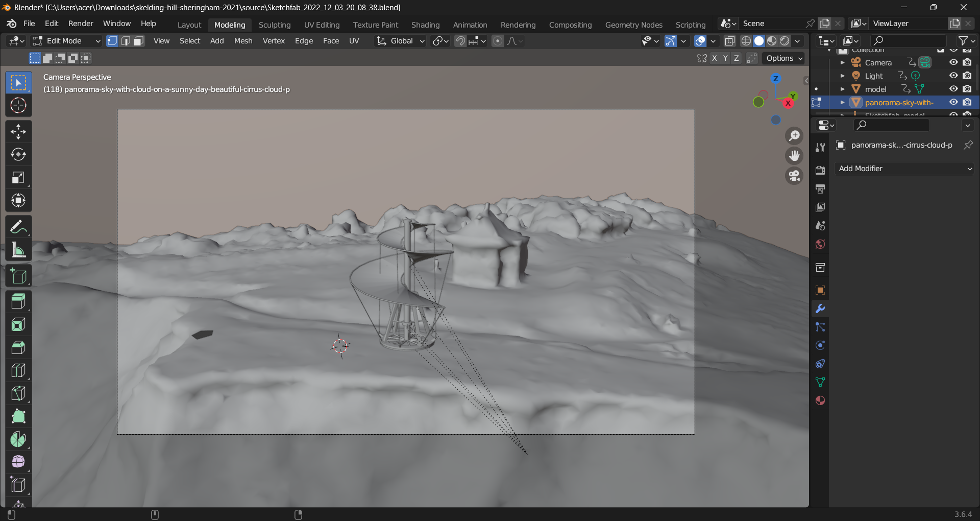Select the Select Box tool
This screenshot has height=521, width=980.
pos(18,83)
